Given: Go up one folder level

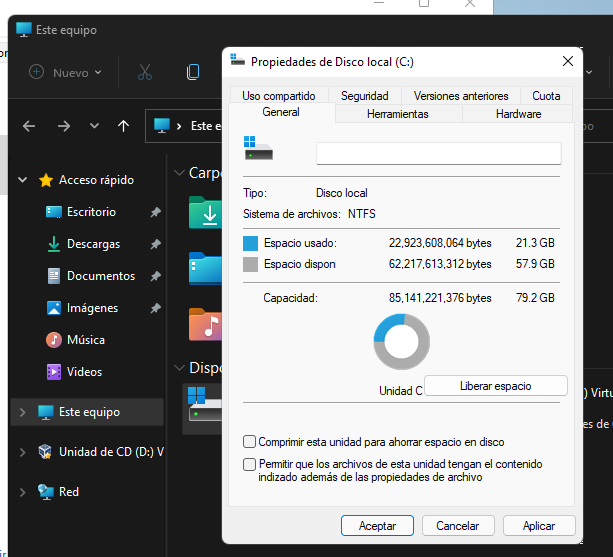Looking at the screenshot, I should [124, 126].
